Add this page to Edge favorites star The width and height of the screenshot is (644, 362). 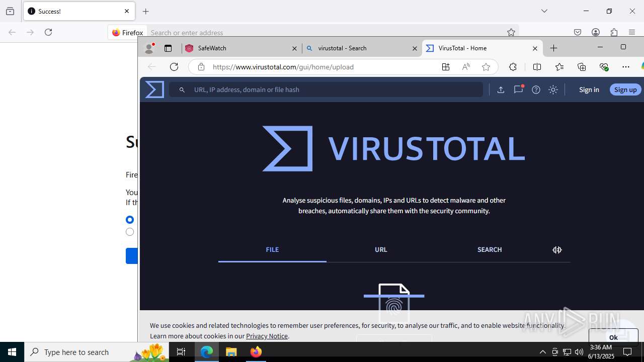[x=486, y=67]
